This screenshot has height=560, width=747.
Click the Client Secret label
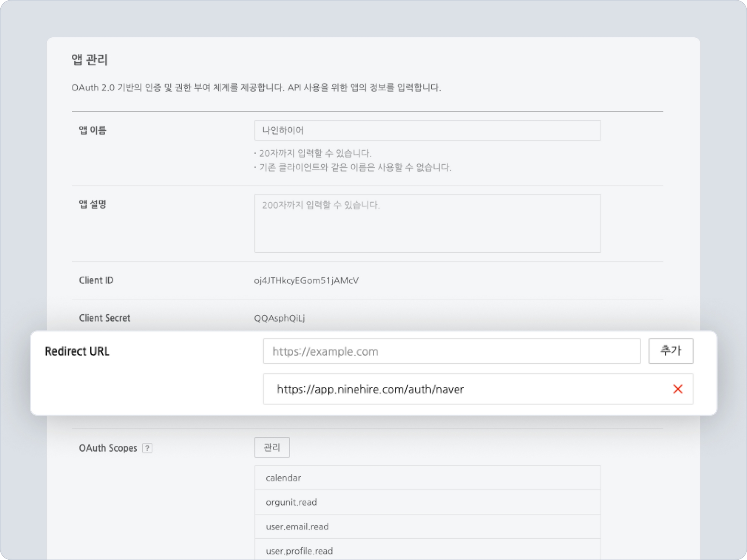pos(105,318)
